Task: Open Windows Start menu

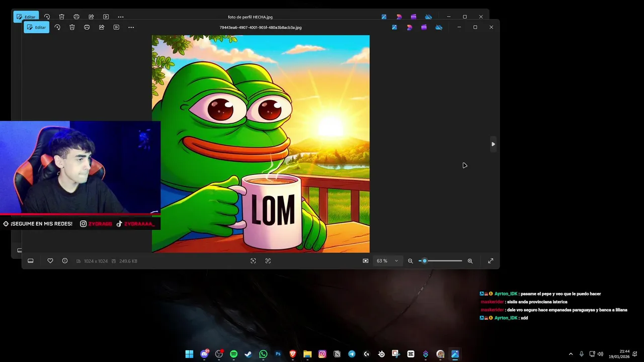Action: [x=189, y=354]
